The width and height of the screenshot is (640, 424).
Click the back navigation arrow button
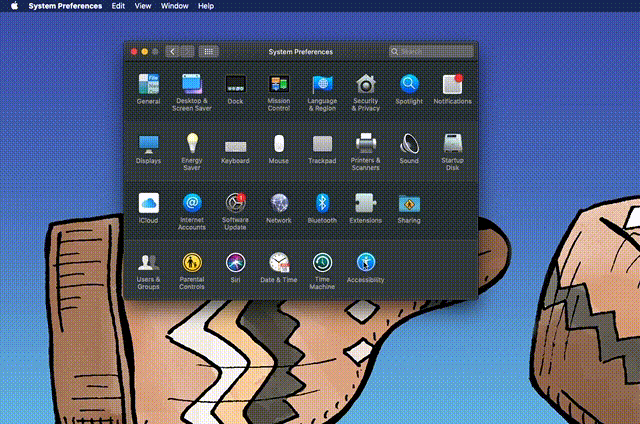point(172,51)
